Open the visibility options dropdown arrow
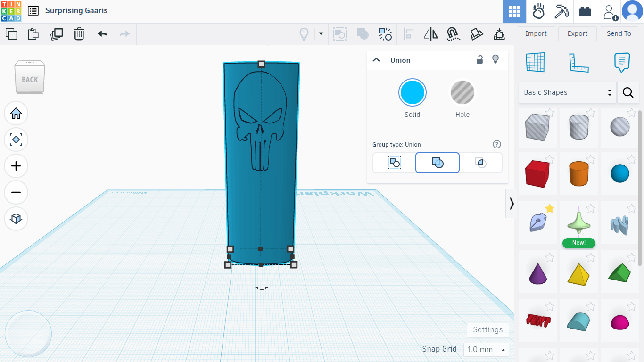 321,34
